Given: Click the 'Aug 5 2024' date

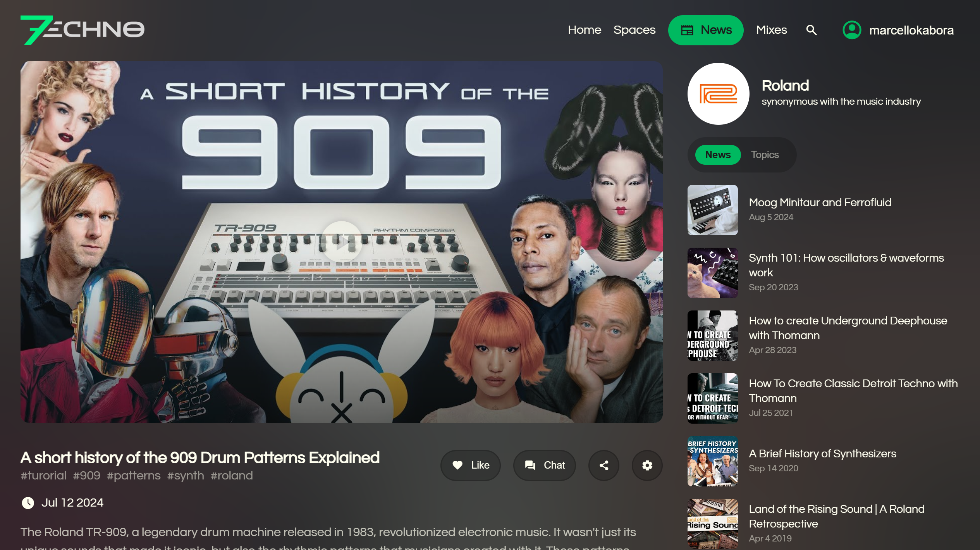Looking at the screenshot, I should (x=771, y=217).
